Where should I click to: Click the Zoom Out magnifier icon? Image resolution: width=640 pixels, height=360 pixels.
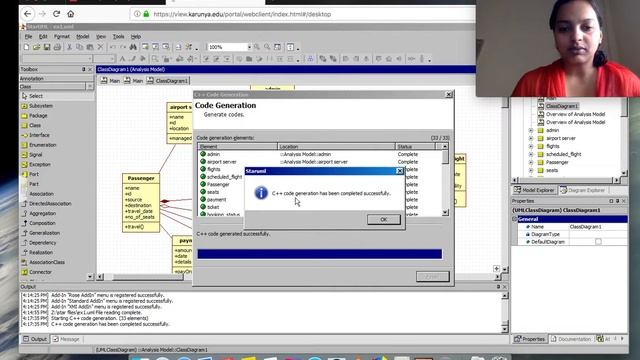coord(267,47)
